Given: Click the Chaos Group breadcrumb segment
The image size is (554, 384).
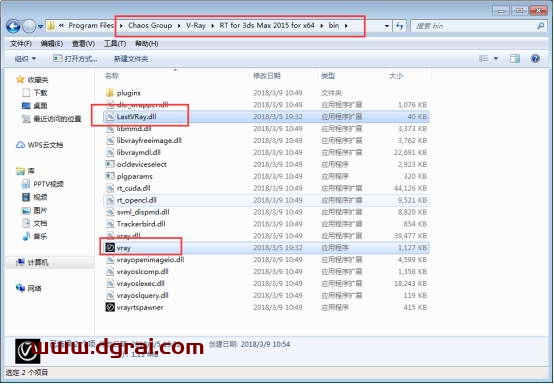Looking at the screenshot, I should [150, 25].
